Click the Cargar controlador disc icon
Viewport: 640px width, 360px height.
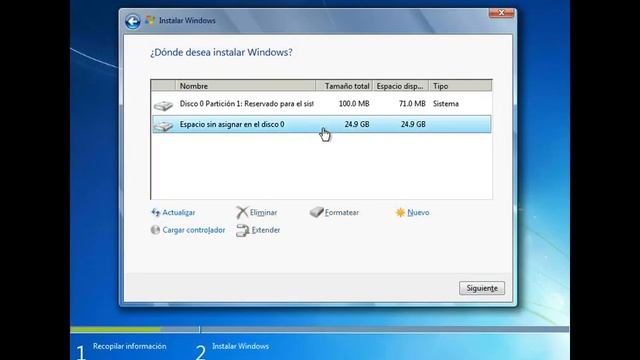(x=155, y=230)
